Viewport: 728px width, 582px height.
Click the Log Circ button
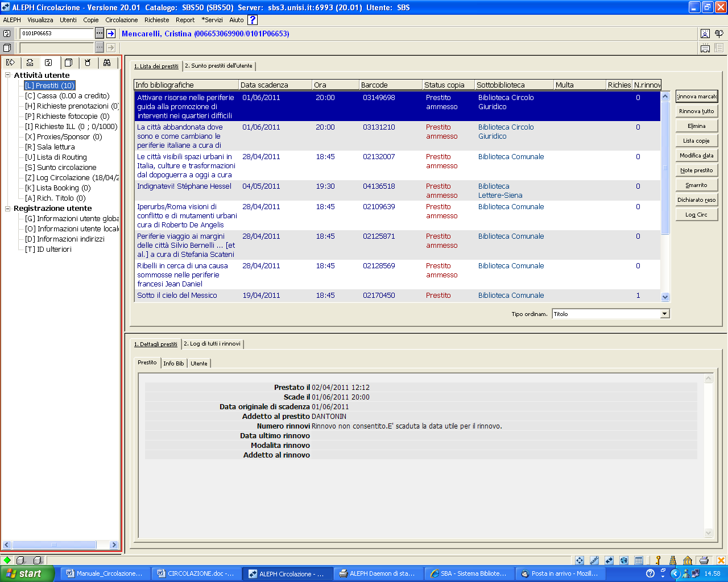point(697,215)
